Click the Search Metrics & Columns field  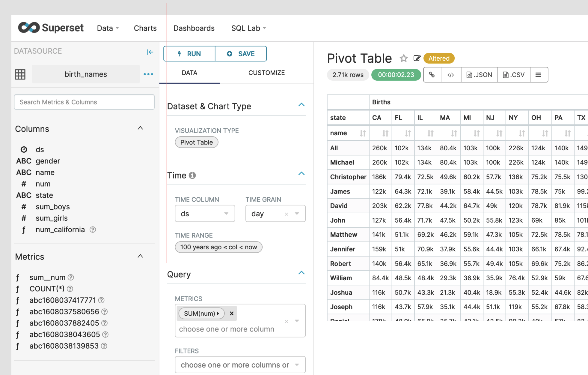pyautogui.click(x=84, y=102)
